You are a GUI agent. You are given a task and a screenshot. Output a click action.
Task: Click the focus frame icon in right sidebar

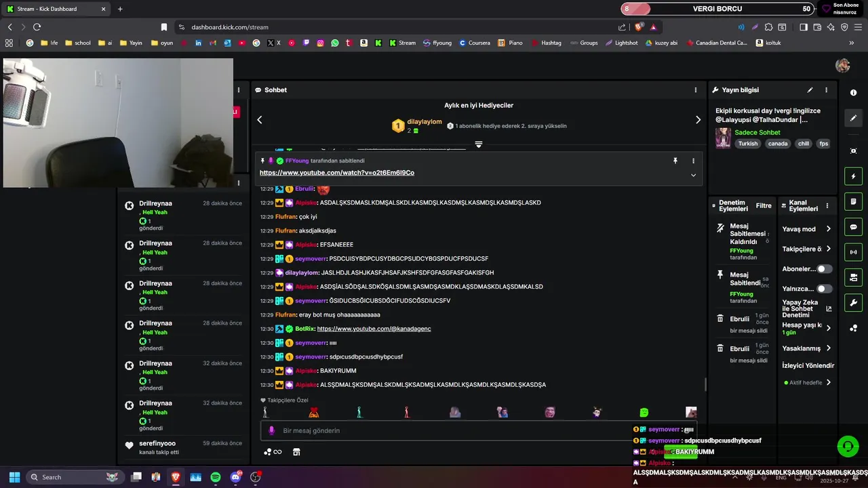(x=853, y=150)
